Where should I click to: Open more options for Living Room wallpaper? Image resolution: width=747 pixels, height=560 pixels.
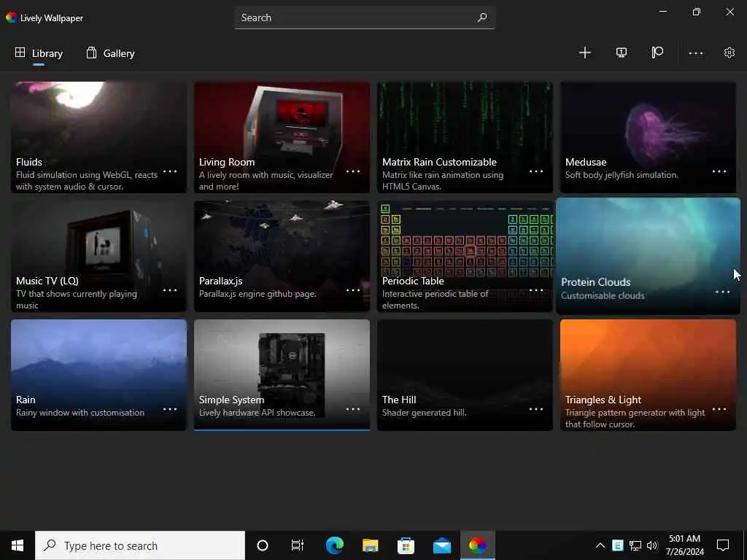click(x=353, y=171)
